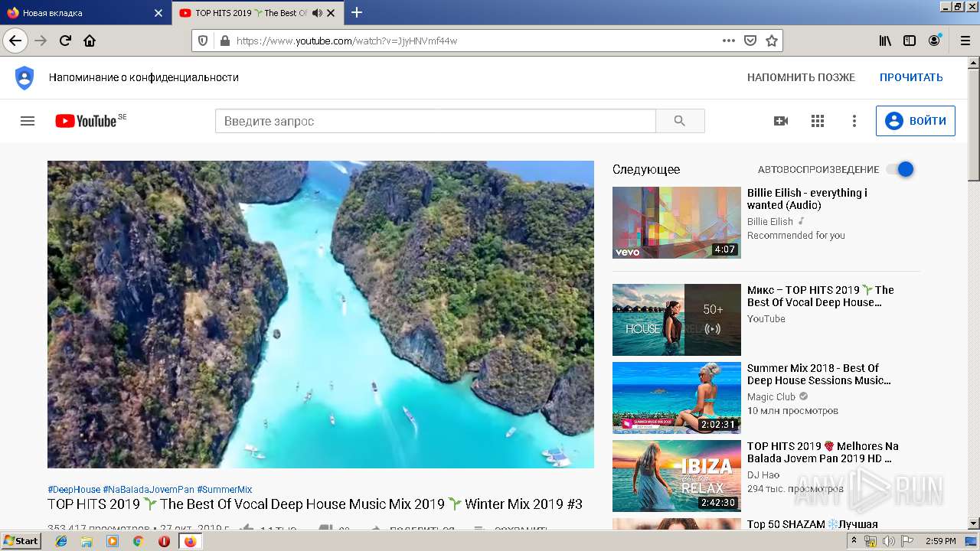Open the Firefox hamburger menu

(964, 41)
